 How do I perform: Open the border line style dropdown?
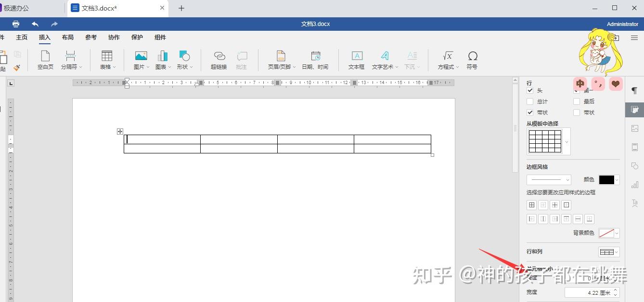coord(549,180)
